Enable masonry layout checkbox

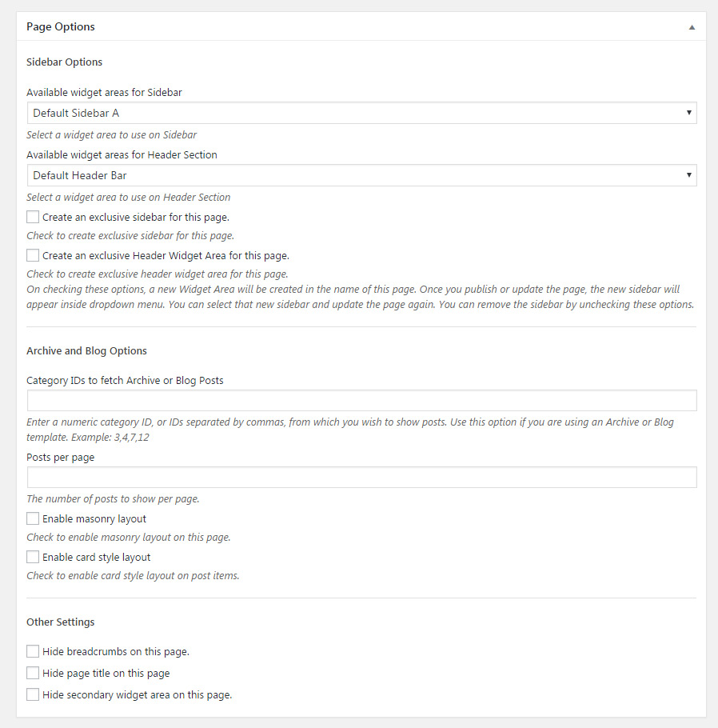click(x=33, y=518)
